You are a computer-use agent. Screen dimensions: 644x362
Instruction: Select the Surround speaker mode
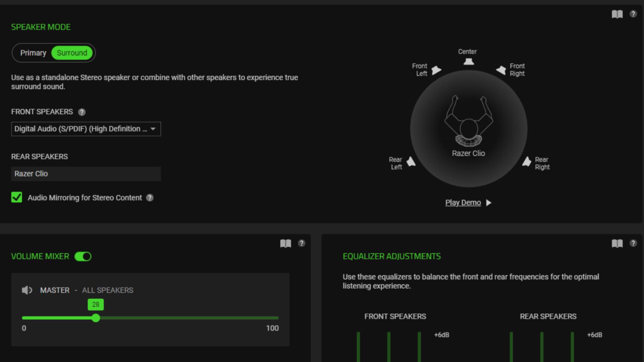(72, 53)
